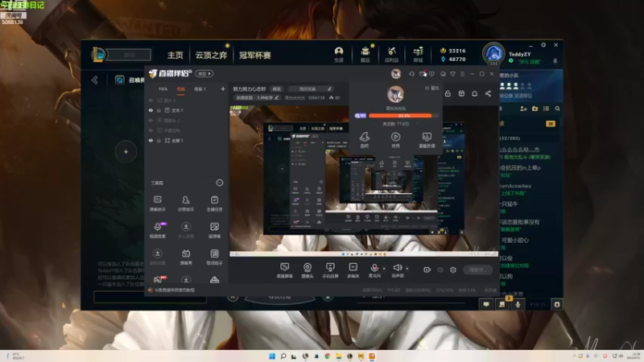Open the mode switch pill beside the logo
The width and height of the screenshot is (644, 362).
tap(204, 74)
